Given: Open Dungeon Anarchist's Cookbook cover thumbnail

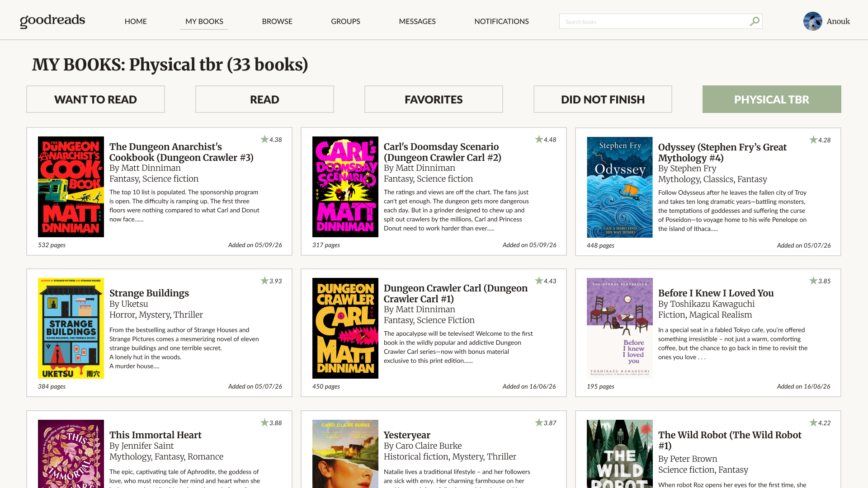Looking at the screenshot, I should (71, 187).
